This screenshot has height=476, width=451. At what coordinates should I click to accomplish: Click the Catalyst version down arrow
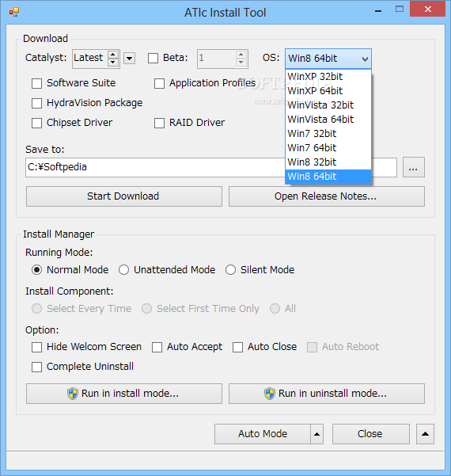(x=113, y=62)
